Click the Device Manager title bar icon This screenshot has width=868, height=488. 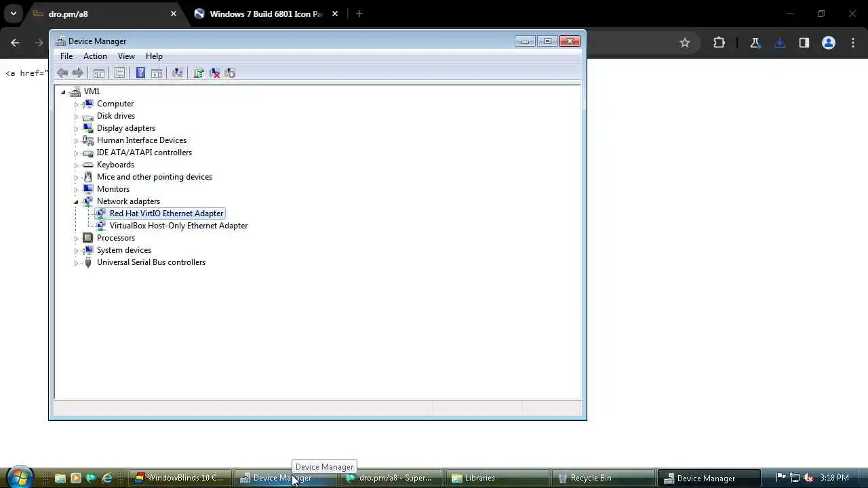click(60, 41)
